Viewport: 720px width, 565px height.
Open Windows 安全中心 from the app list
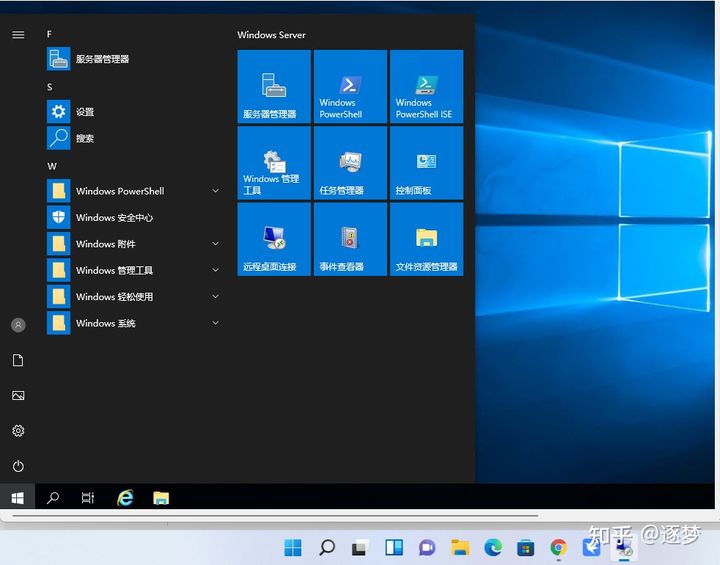pyautogui.click(x=133, y=217)
